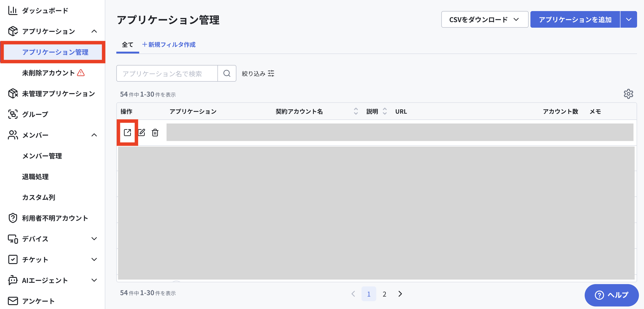Click the アカウント数 column header

tap(560, 111)
